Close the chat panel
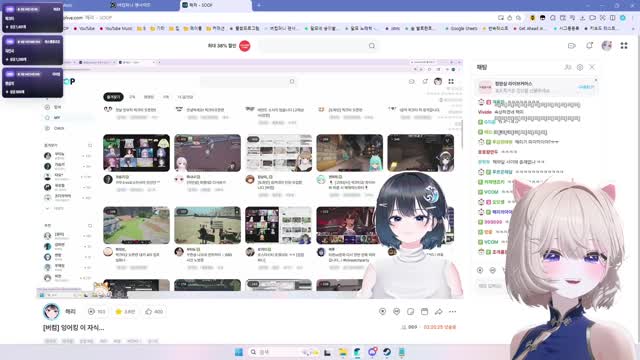Image resolution: width=640 pixels, height=360 pixels. pyautogui.click(x=592, y=67)
